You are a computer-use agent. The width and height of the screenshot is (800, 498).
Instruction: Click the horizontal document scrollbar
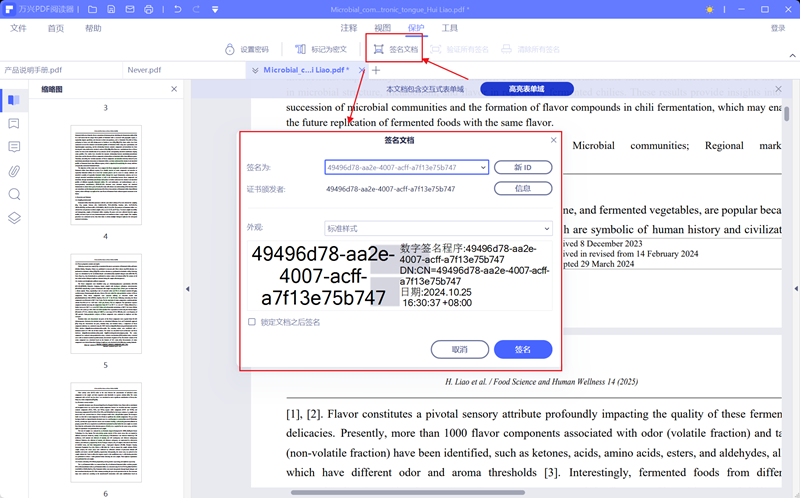tap(408, 492)
